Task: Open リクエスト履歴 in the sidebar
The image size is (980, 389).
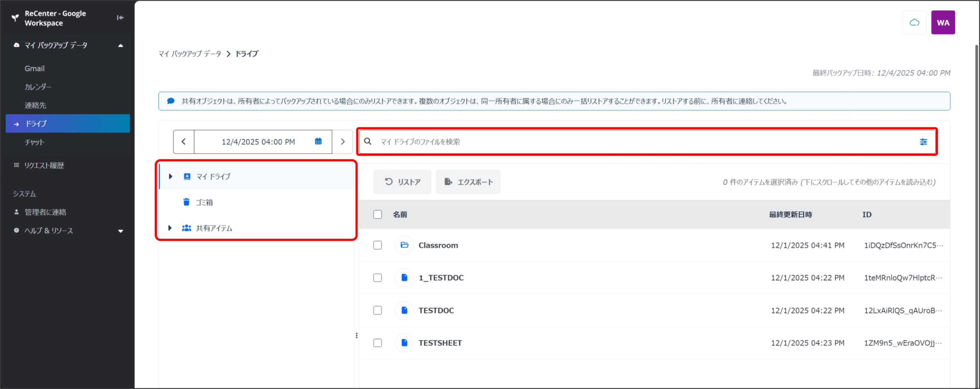Action: click(44, 165)
